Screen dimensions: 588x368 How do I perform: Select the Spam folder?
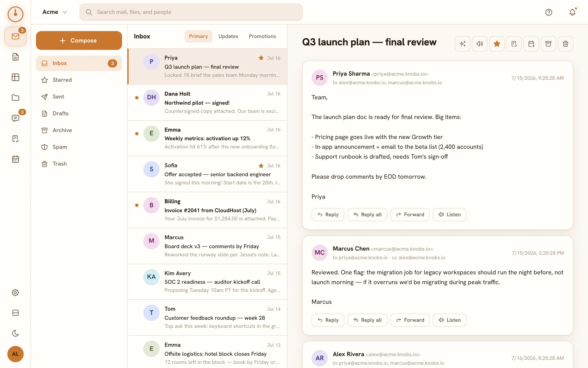coord(79,147)
